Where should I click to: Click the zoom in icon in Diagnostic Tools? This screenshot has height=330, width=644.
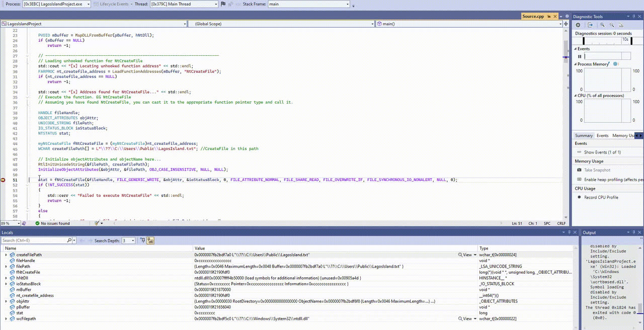point(602,25)
